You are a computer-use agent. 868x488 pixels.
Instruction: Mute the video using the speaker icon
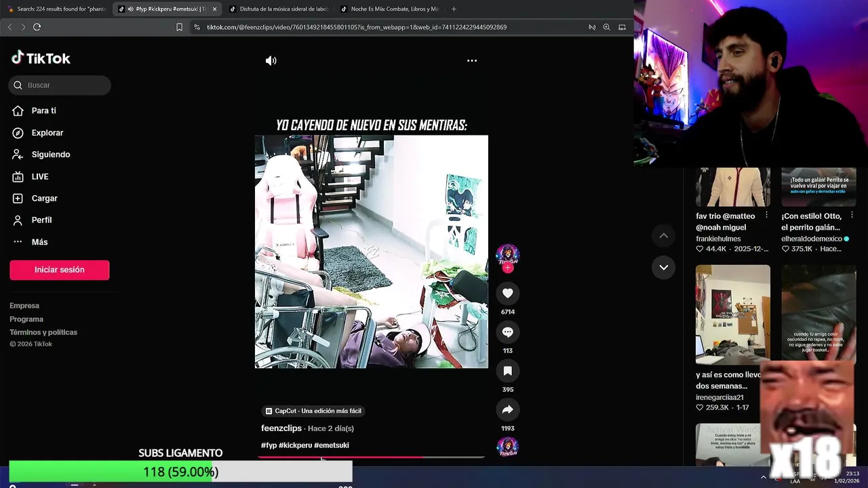[x=271, y=60]
